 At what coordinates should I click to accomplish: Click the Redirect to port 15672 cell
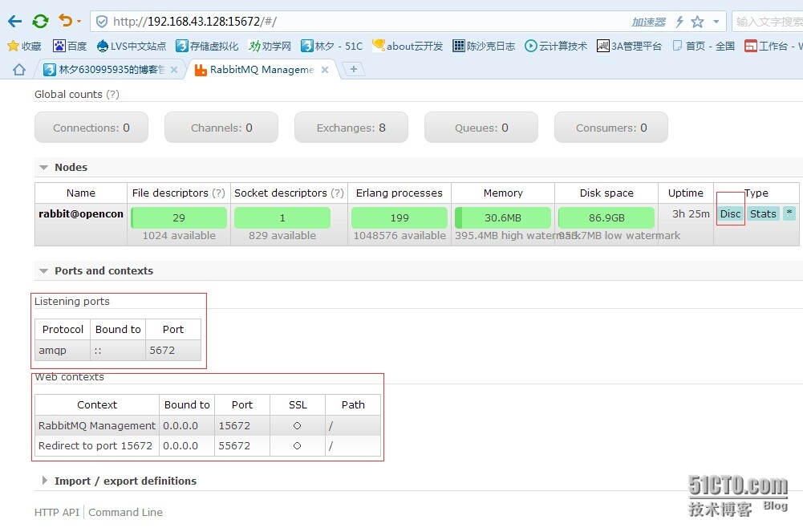coord(95,445)
